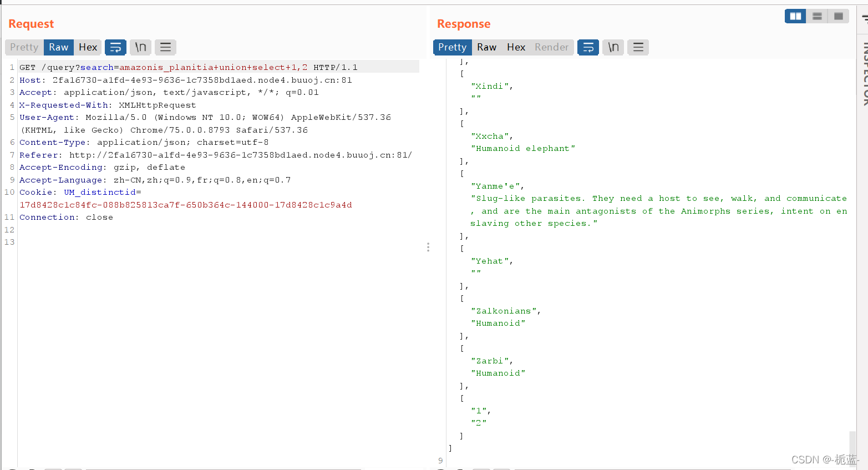This screenshot has width=868, height=470.
Task: Click the response pane vertical scrollbar
Action: [852, 444]
